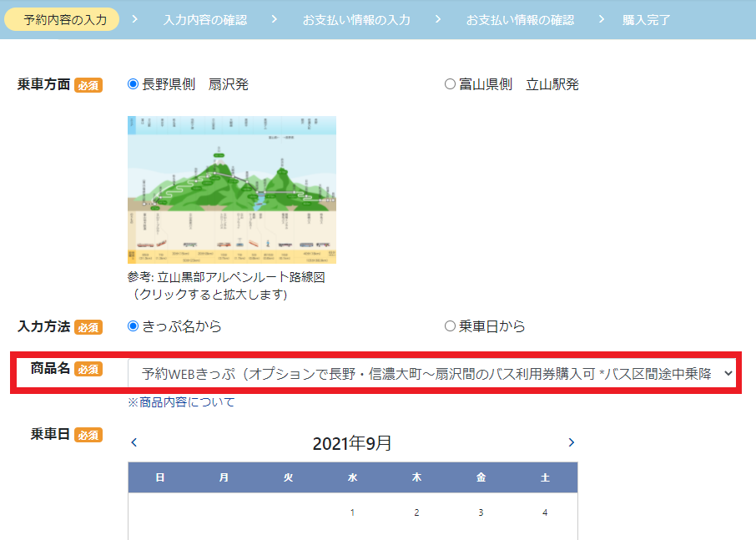Advance calendar to next month

[x=571, y=442]
